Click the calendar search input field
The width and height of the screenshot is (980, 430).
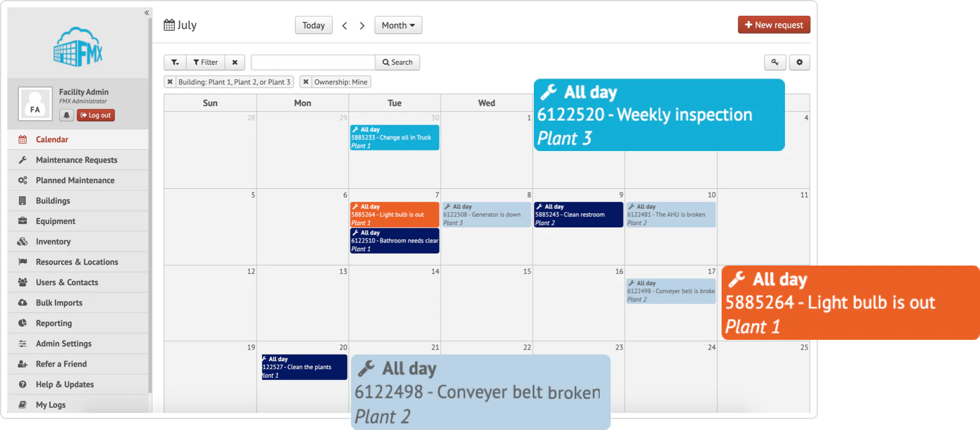(313, 62)
